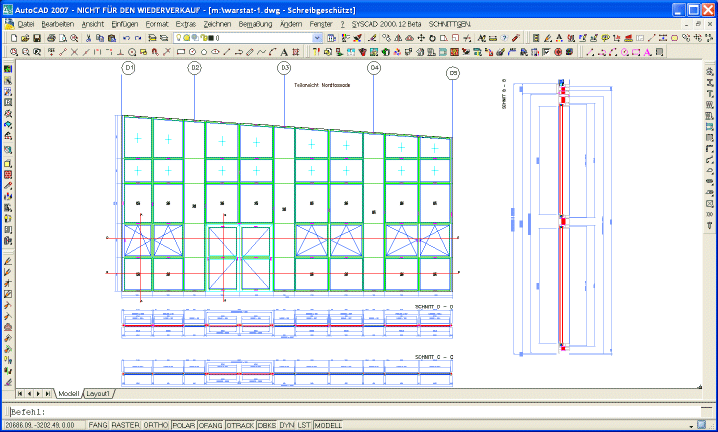Click the Rotate circular arrow icon
Screen dimensions: 718x432
click(x=432, y=38)
